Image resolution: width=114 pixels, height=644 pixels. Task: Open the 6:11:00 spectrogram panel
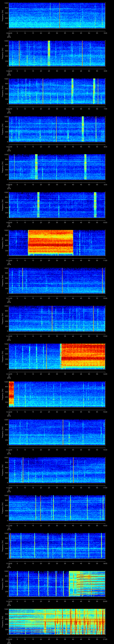tap(57, 280)
